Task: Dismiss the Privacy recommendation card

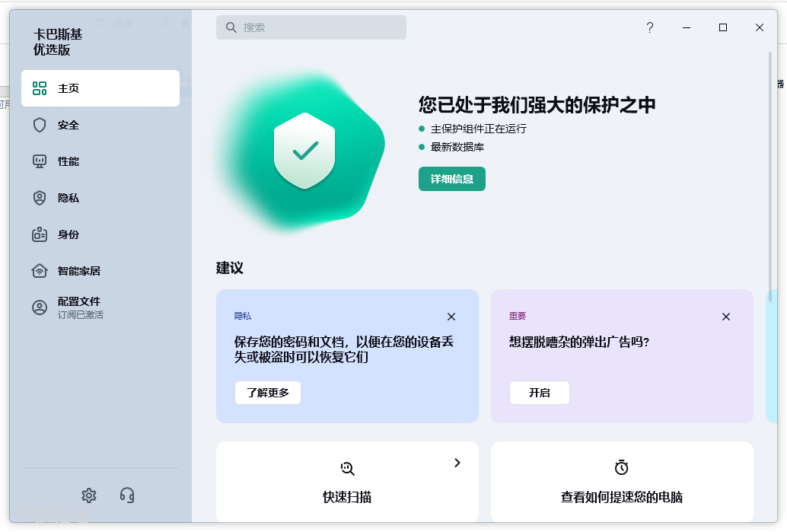Action: click(451, 317)
